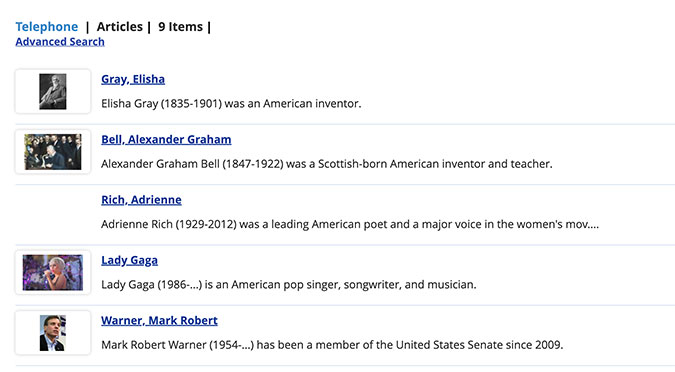Click the Lady Gaga performance thumbnail
The height and width of the screenshot is (372, 675).
pyautogui.click(x=53, y=273)
